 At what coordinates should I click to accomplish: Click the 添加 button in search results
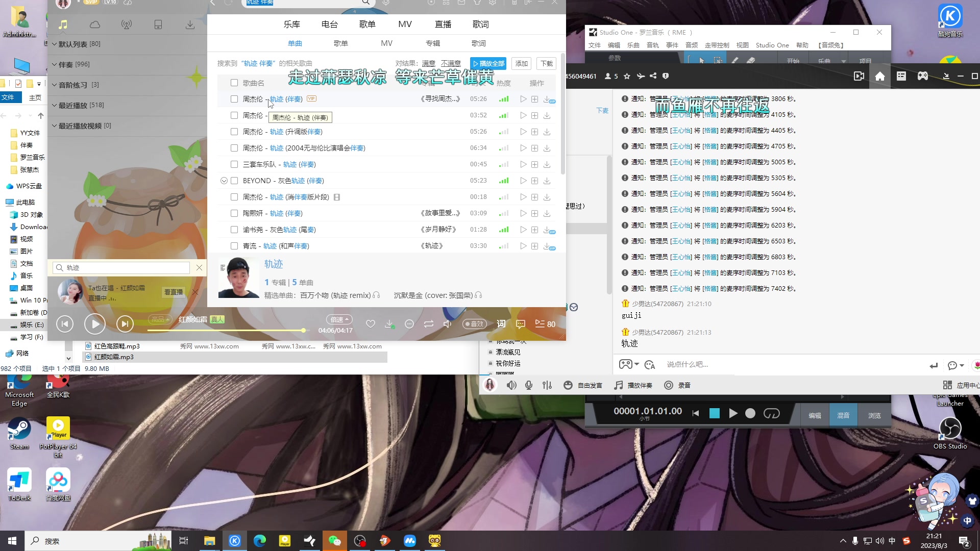click(x=522, y=63)
